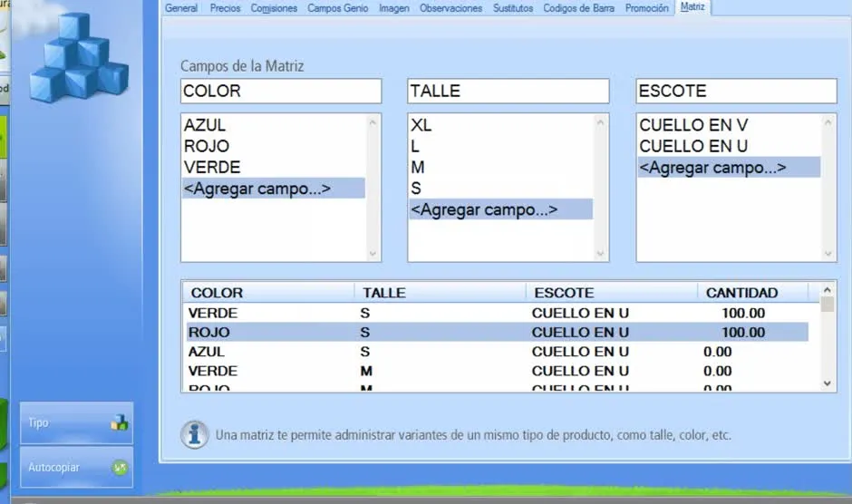This screenshot has height=504, width=852.
Task: Switch to the Sustitutos tab
Action: [x=513, y=8]
